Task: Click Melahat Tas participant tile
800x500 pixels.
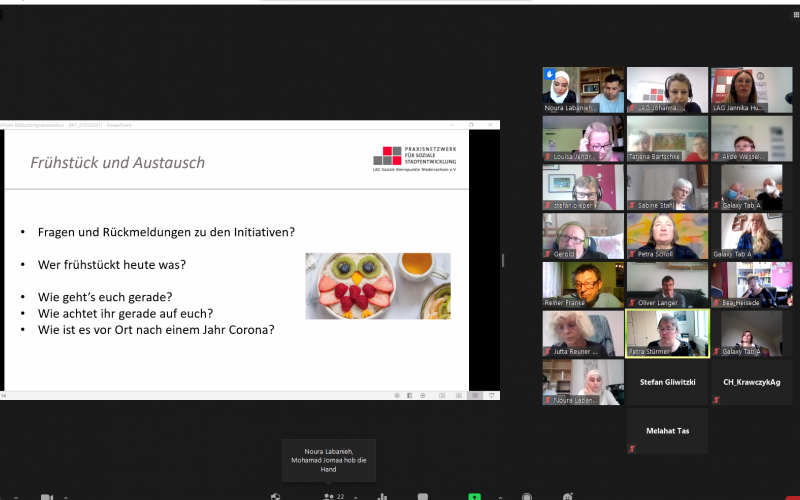Action: pyautogui.click(x=667, y=431)
